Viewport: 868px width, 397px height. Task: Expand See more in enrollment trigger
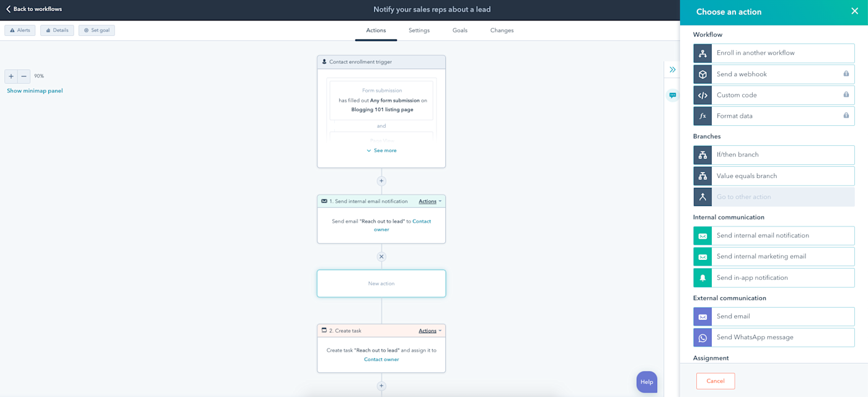(381, 151)
